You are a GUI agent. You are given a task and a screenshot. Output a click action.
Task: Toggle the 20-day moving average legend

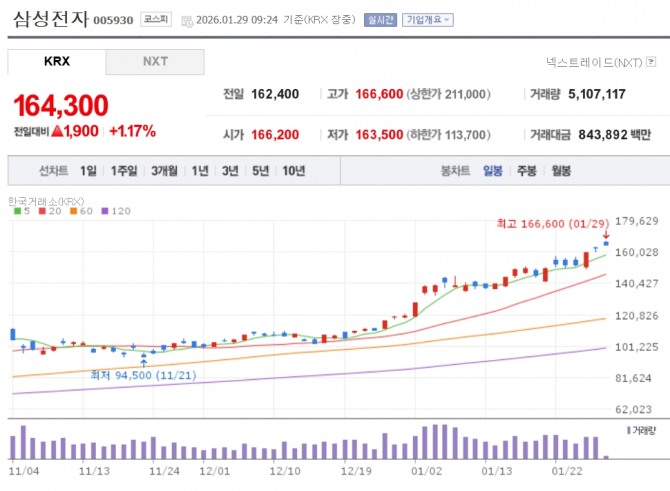(x=48, y=211)
